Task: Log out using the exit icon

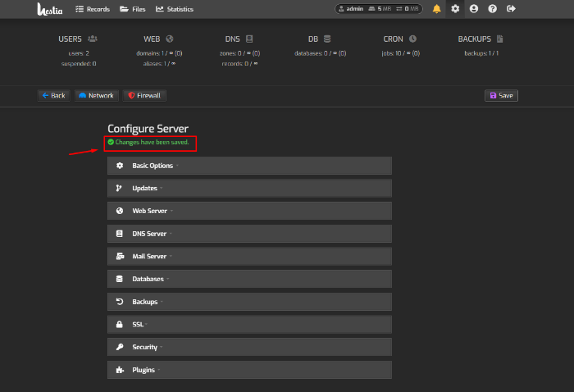Action: click(511, 9)
